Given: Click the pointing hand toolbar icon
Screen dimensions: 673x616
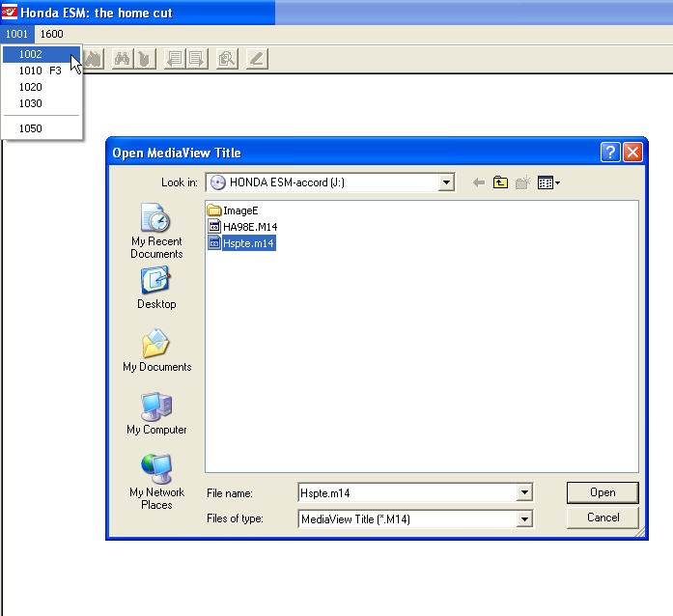Looking at the screenshot, I should pos(145,59).
